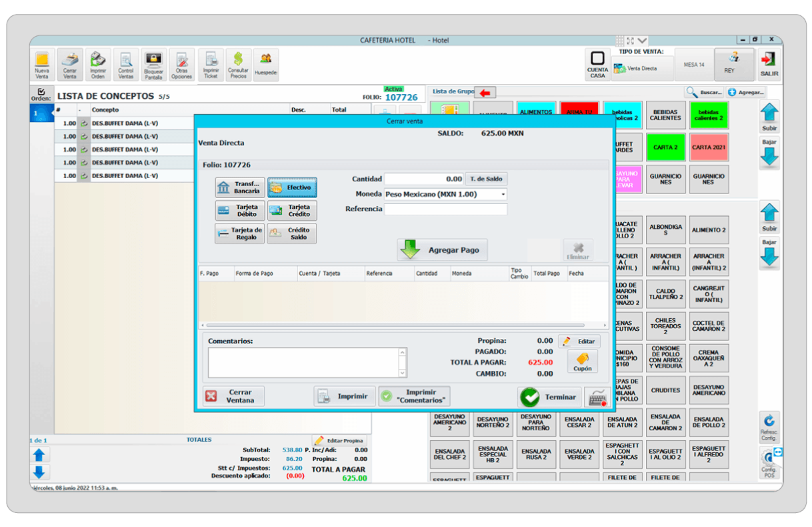Refresh configuration with Refresc. Config.

(x=769, y=428)
